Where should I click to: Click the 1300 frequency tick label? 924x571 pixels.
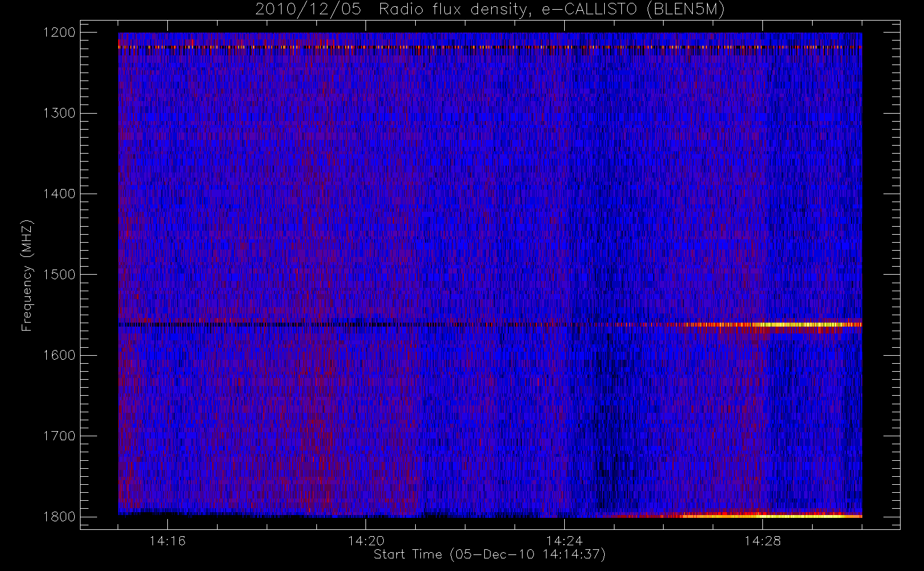tap(59, 113)
